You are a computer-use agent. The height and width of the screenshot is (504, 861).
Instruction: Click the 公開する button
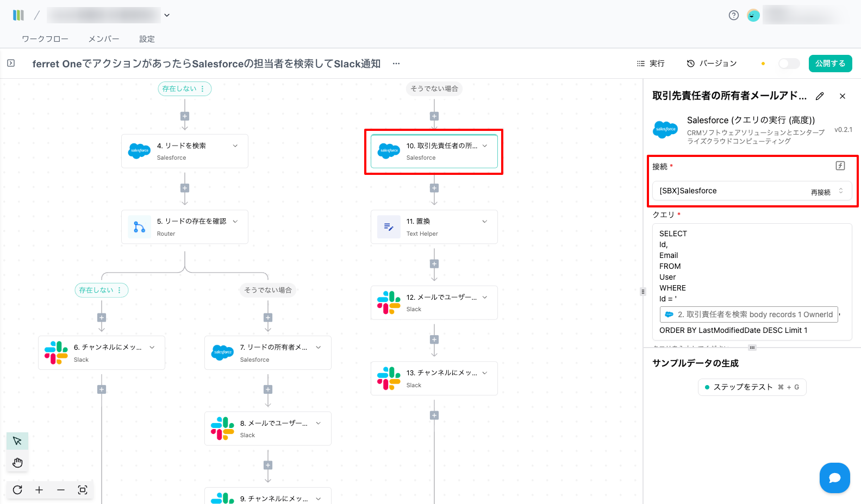(830, 64)
